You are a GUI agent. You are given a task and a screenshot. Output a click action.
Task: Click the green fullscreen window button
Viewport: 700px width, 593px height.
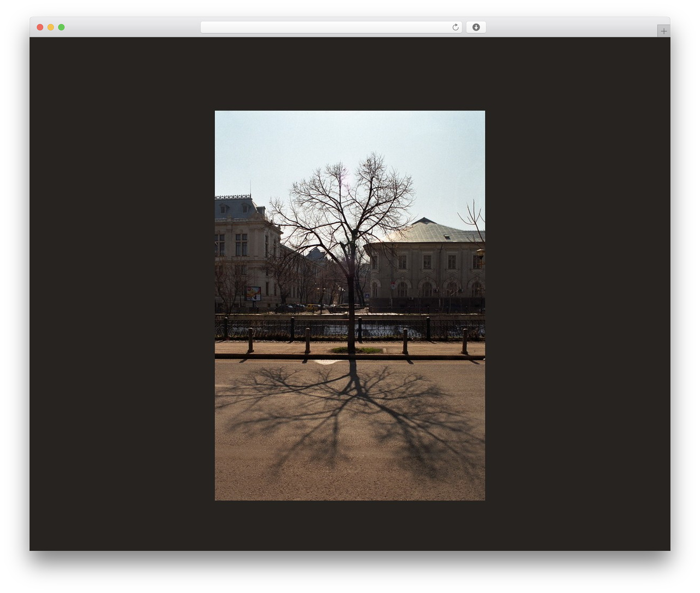pos(61,27)
